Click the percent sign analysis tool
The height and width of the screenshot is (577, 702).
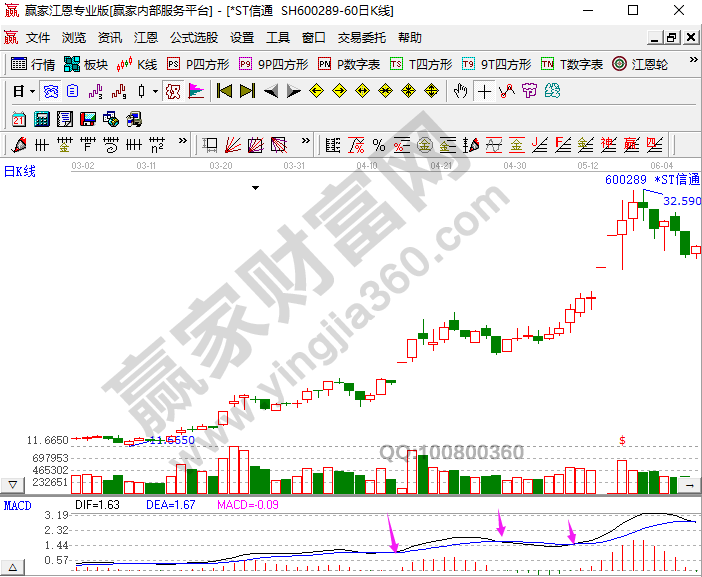point(379,145)
